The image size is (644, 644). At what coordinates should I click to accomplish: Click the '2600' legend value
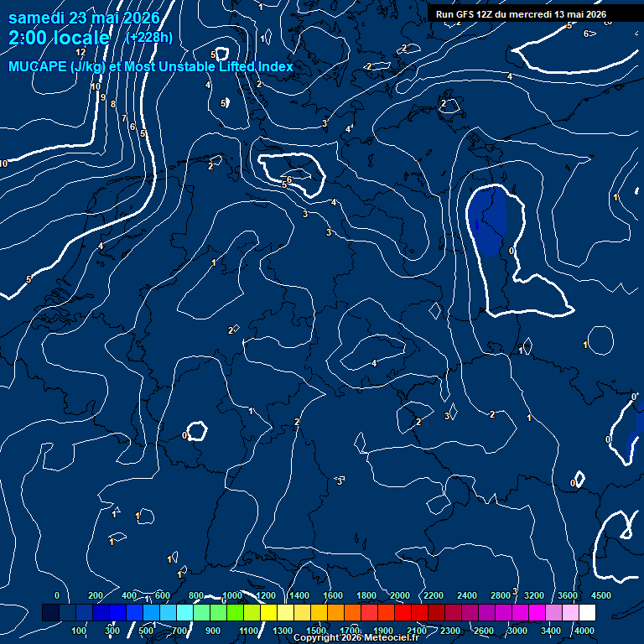pyautogui.click(x=483, y=631)
